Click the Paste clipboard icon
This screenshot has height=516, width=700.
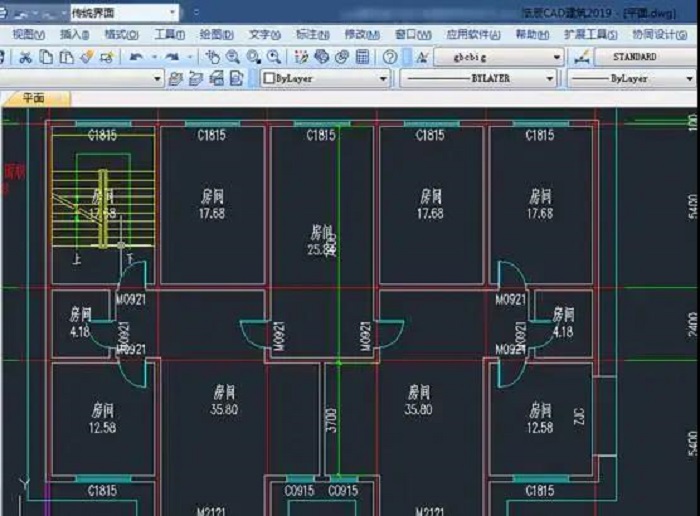coord(66,58)
